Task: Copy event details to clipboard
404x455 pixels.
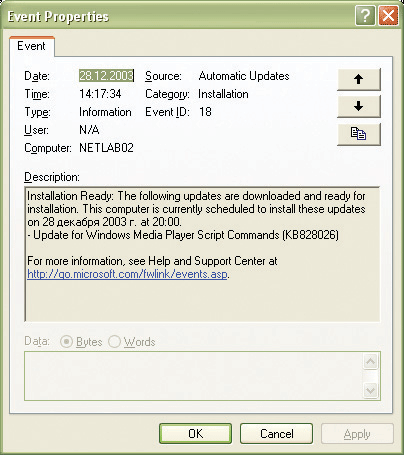Action: tap(359, 134)
